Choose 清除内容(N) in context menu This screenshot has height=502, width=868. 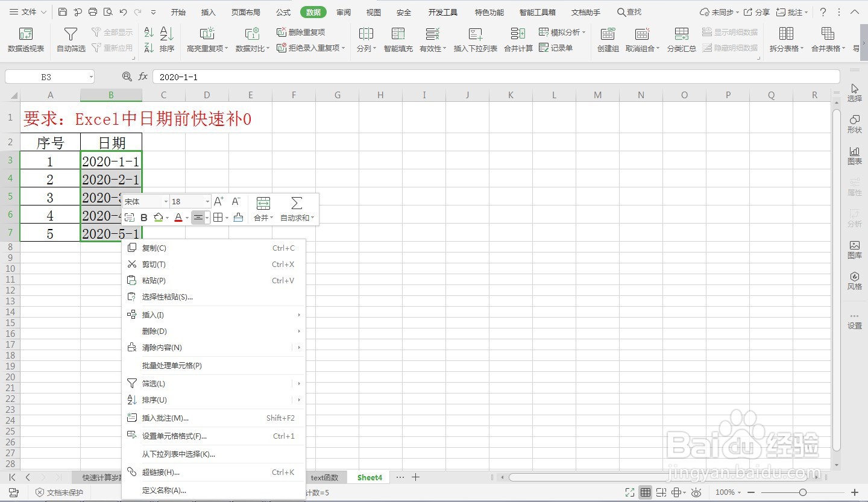coord(214,348)
